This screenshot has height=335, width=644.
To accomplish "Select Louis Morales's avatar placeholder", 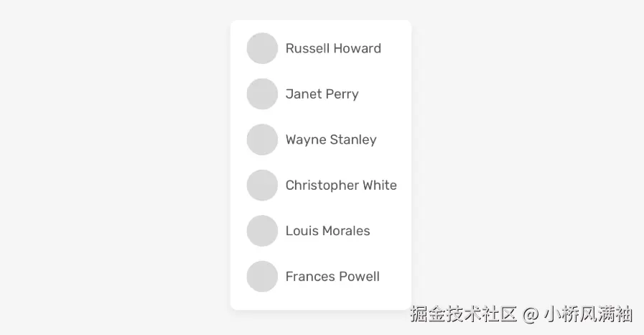I will pos(262,231).
